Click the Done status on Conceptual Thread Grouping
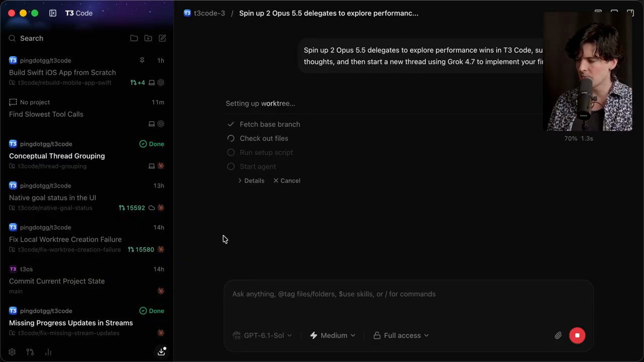The width and height of the screenshot is (644, 362). point(152,144)
